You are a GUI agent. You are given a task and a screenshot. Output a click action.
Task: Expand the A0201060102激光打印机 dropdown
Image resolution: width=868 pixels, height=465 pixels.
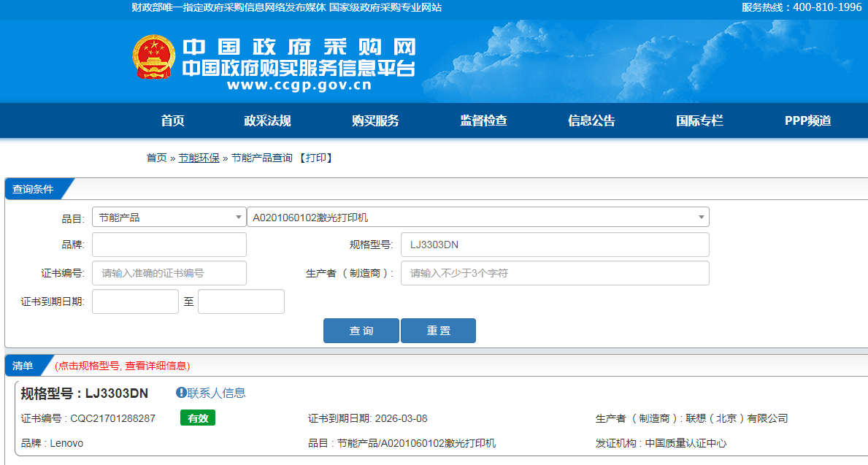[477, 217]
